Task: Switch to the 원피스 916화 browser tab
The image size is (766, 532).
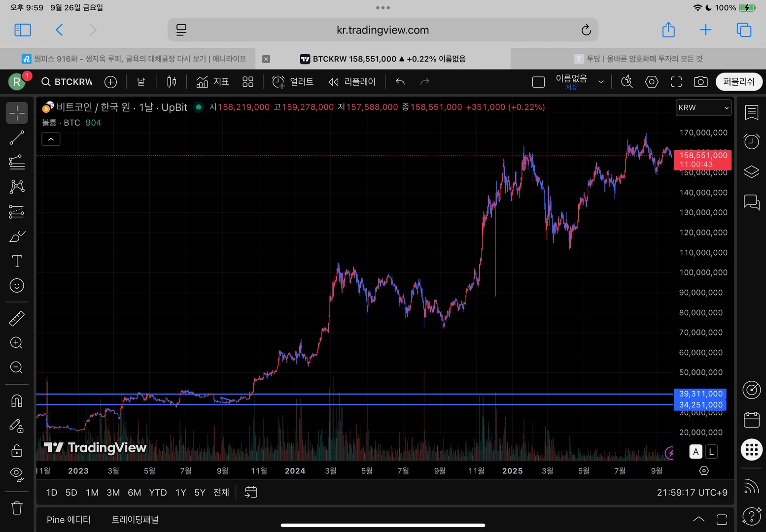Action: (134, 59)
